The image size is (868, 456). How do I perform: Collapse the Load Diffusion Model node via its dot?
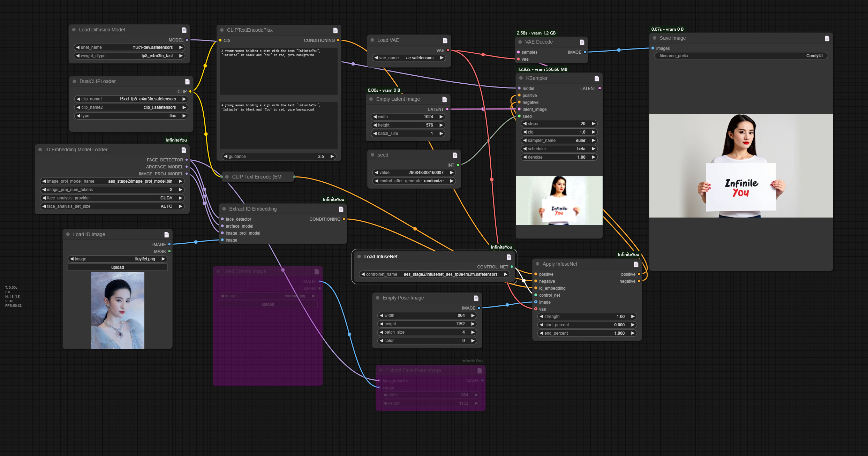[x=74, y=30]
